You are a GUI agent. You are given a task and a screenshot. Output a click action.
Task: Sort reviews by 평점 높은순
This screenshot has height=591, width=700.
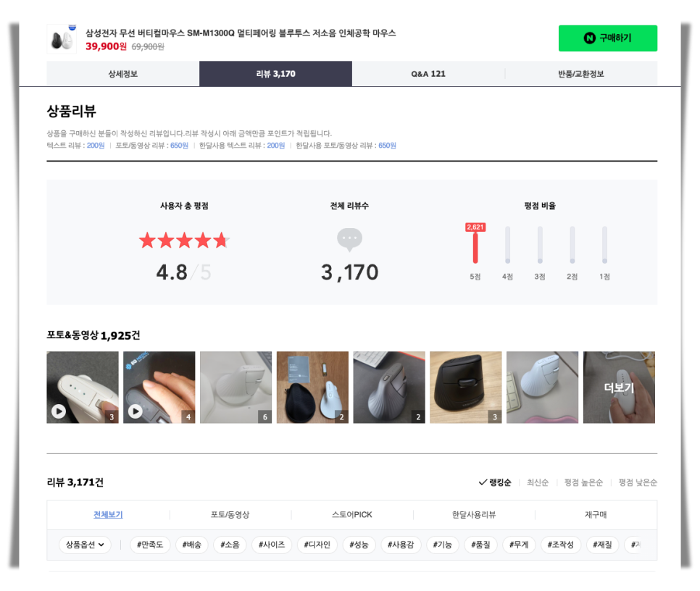(583, 482)
